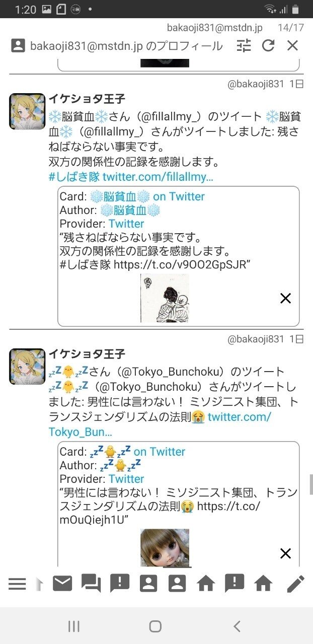The image size is (313, 644).
Task: Dismiss the 脳貧血 Twitter card image
Action: (285, 299)
